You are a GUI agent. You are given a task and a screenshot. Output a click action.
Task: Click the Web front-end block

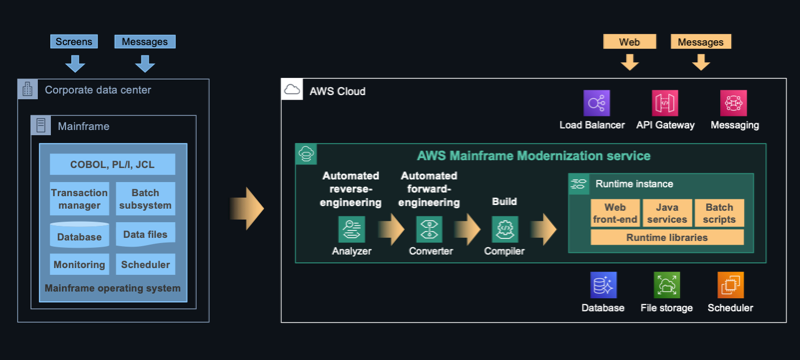tap(615, 213)
